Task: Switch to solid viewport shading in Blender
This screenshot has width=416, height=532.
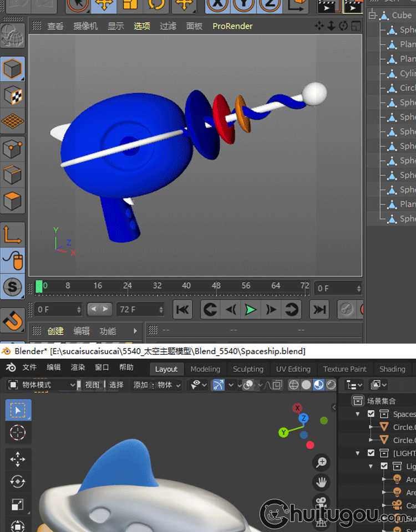Action: (x=306, y=385)
